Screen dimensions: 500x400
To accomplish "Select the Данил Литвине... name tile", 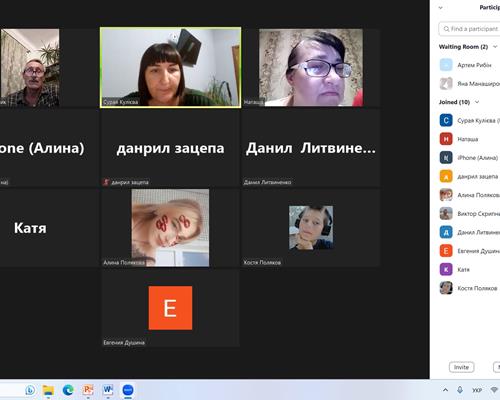I will coord(311,148).
